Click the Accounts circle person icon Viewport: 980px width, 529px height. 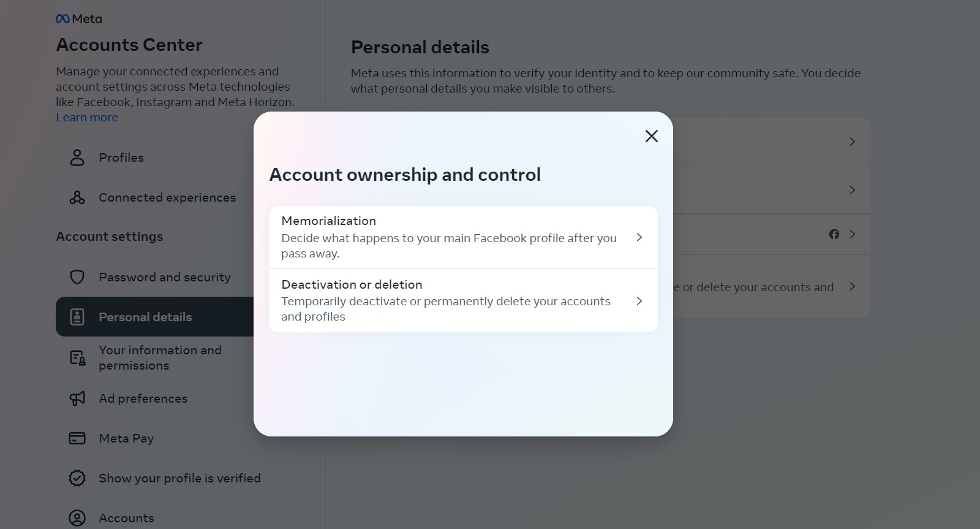tap(77, 518)
